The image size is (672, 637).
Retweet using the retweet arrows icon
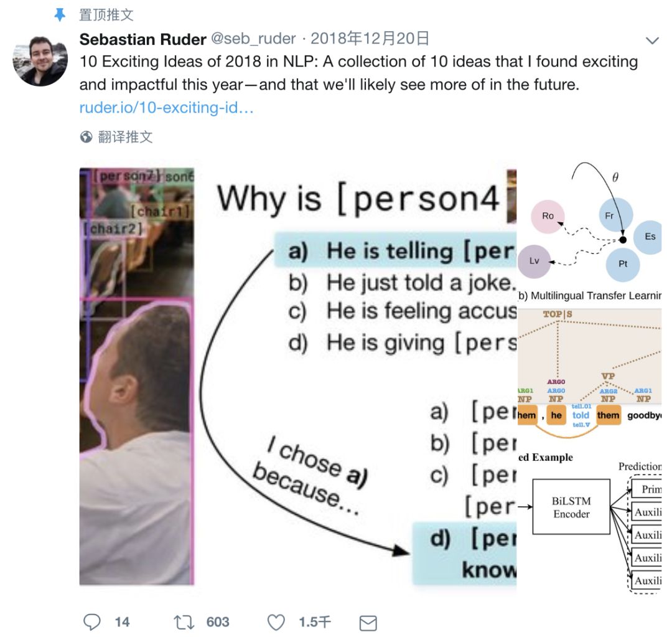click(x=184, y=623)
